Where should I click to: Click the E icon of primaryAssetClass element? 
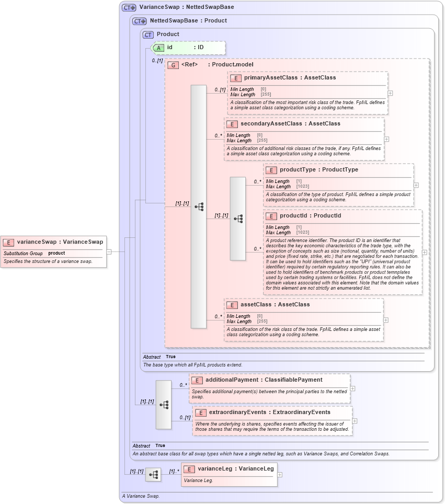(x=232, y=77)
